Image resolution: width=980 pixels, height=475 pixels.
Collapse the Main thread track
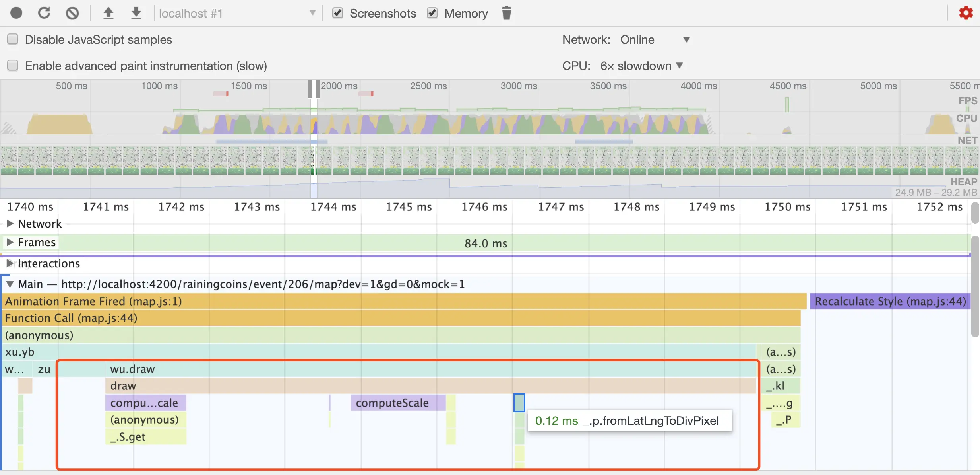10,284
